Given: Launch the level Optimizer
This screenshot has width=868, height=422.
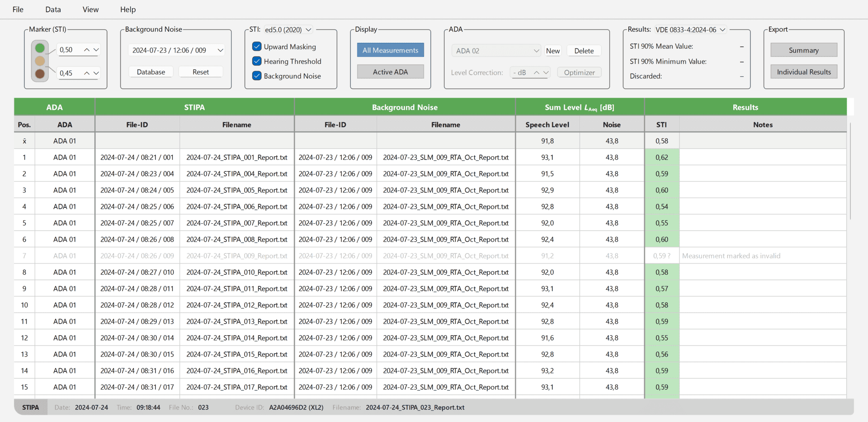Looking at the screenshot, I should coord(580,72).
